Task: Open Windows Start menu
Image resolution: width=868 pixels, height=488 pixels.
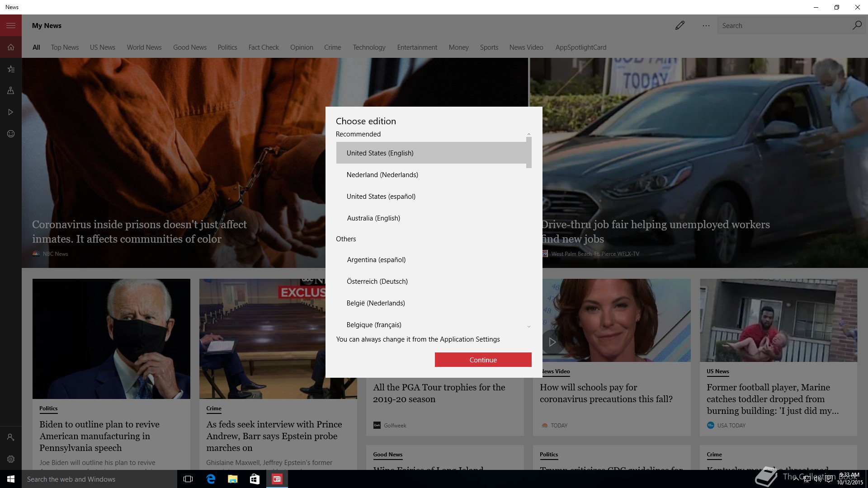Action: click(x=11, y=479)
